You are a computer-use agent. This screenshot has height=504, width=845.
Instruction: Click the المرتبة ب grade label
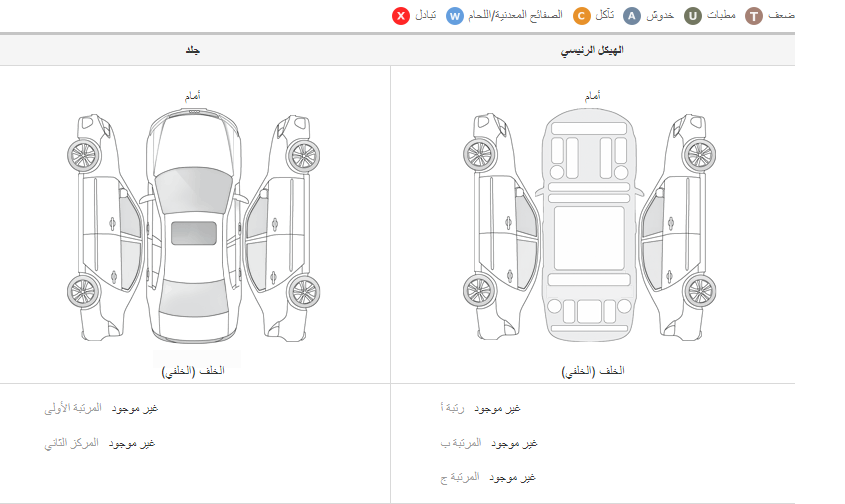(460, 443)
